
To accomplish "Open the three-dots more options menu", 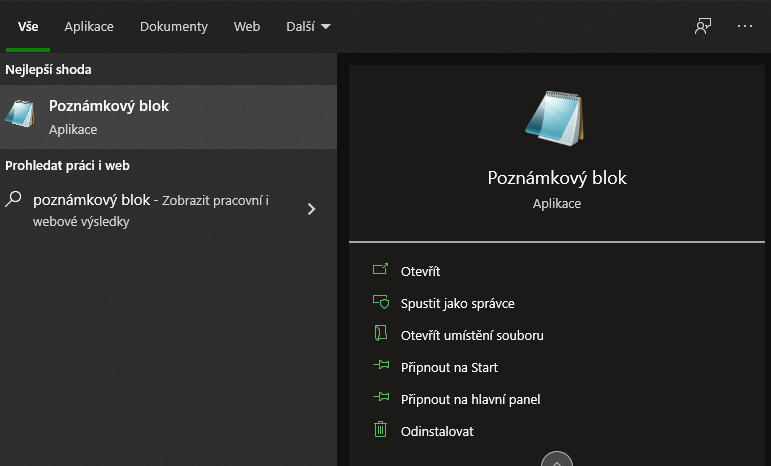I will tap(745, 26).
